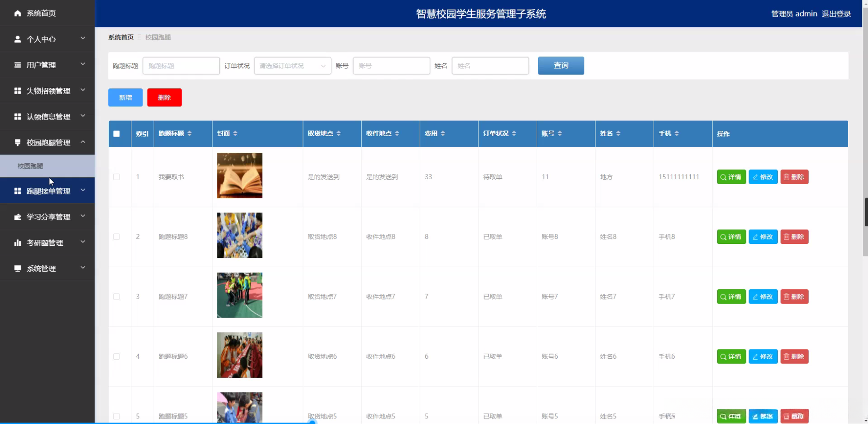The image size is (868, 424).
Task: Click the grid icon beside 失物招领管理
Action: pos(18,91)
